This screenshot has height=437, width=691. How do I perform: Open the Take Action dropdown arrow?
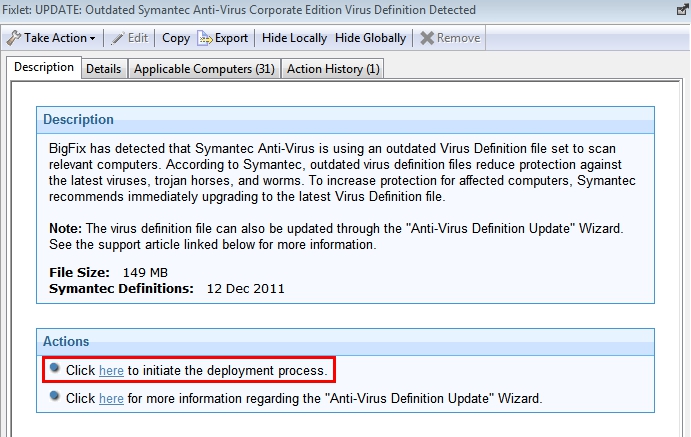point(92,39)
